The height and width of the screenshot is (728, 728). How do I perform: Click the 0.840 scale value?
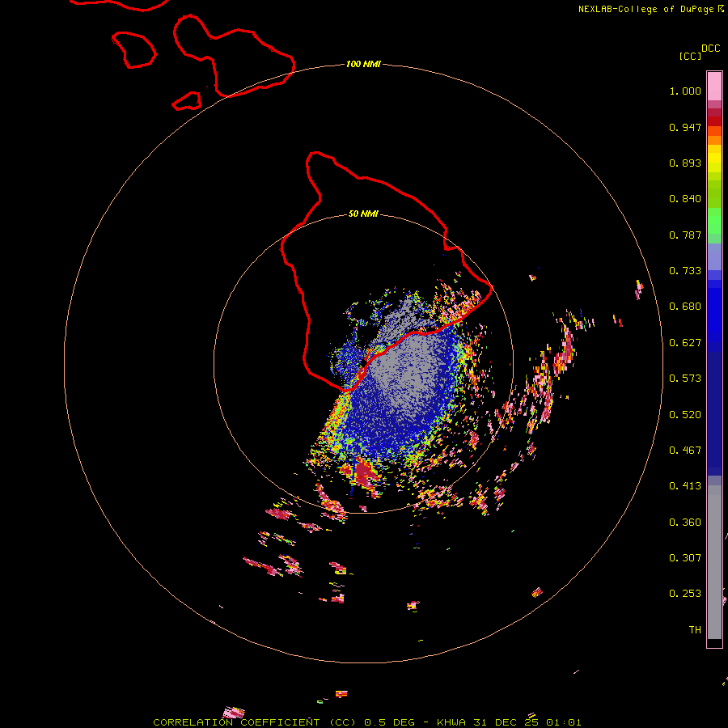point(685,199)
